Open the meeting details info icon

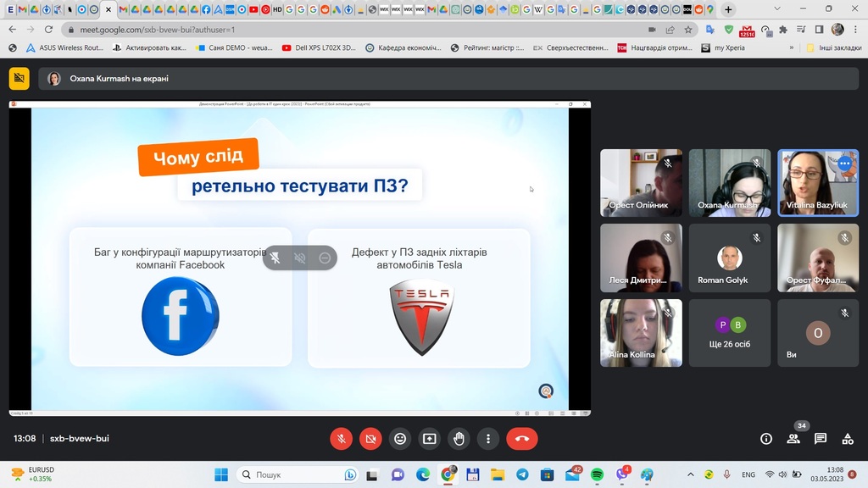(x=766, y=439)
